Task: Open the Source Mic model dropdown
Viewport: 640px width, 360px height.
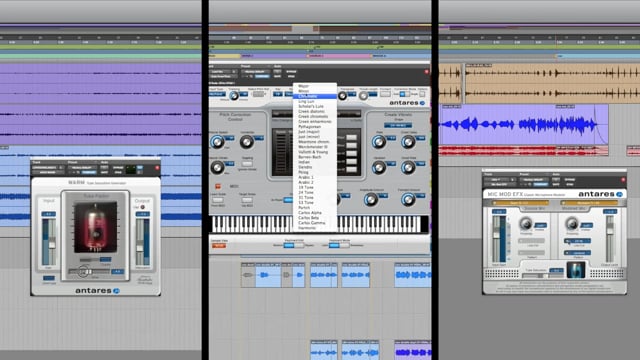Action: tap(520, 203)
